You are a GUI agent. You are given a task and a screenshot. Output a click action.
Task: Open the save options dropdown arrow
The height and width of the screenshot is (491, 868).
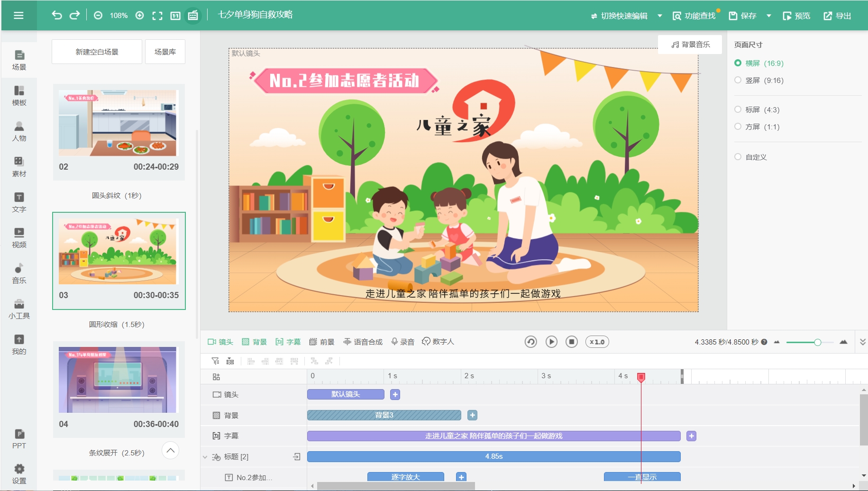(769, 16)
